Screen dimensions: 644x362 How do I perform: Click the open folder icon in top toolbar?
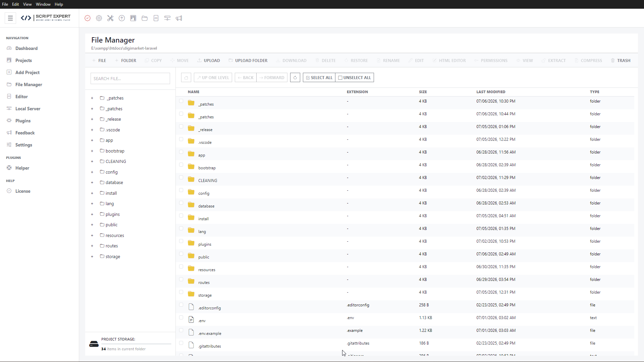[x=145, y=18]
